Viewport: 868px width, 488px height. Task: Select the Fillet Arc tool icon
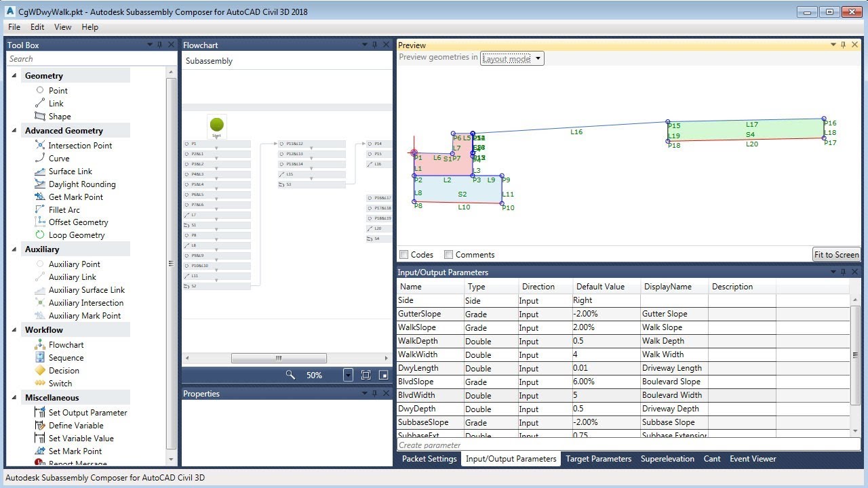[x=40, y=209]
